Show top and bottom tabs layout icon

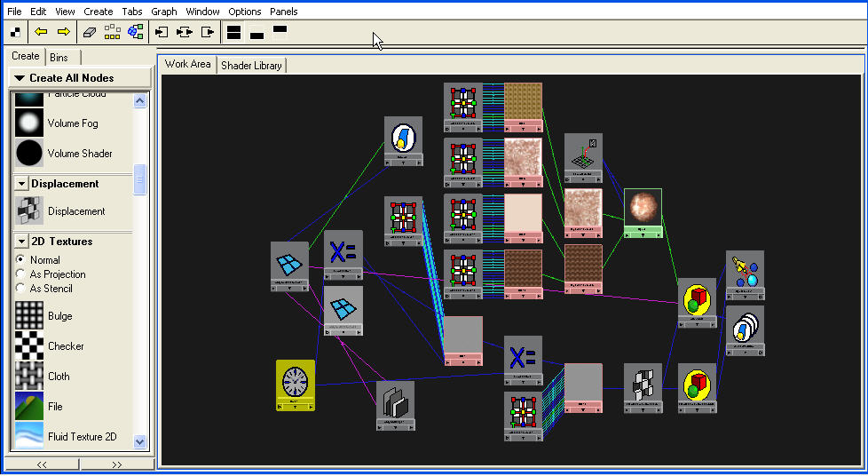(x=234, y=32)
